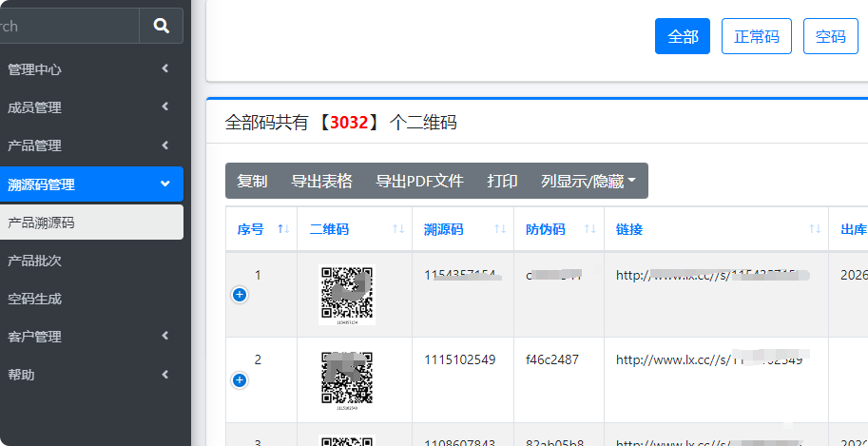Open the 产品溯源码 submenu item
868x446 pixels.
(91, 223)
